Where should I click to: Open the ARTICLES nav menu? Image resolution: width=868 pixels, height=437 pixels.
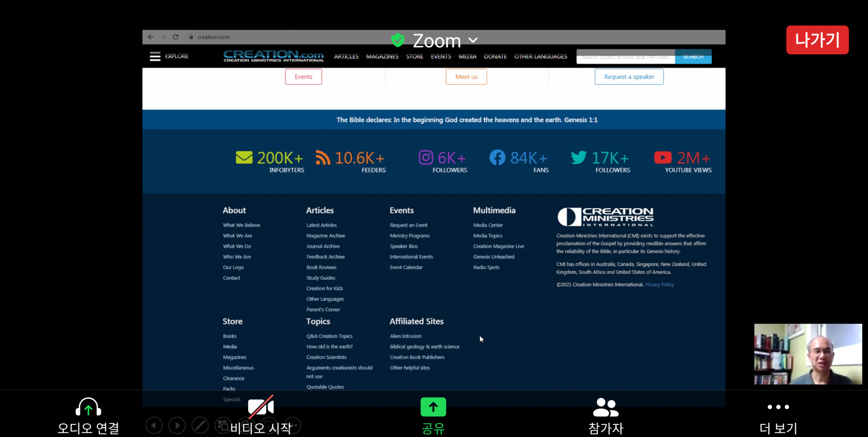[x=346, y=56]
